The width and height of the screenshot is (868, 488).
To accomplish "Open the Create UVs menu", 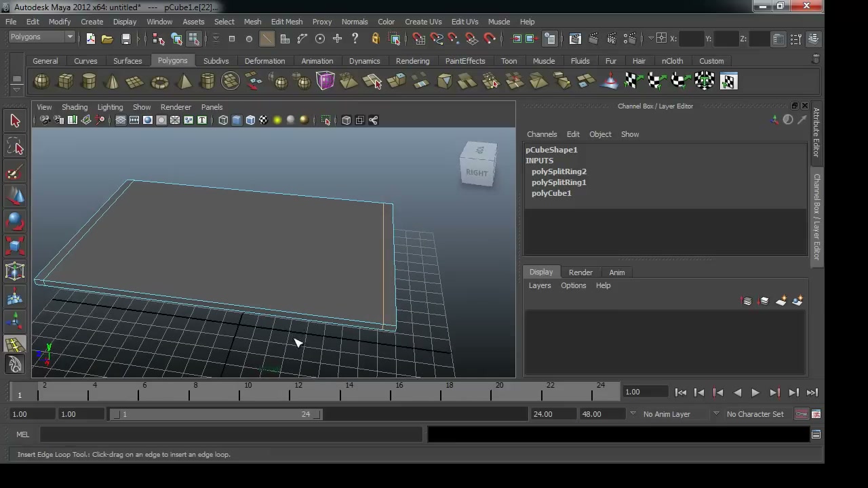I will pos(423,22).
